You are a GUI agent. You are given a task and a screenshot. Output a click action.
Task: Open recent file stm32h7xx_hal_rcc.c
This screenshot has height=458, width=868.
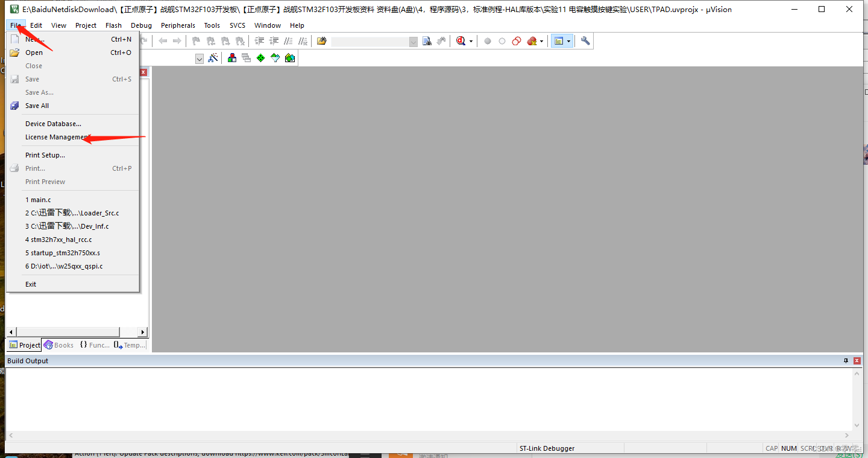point(73,240)
